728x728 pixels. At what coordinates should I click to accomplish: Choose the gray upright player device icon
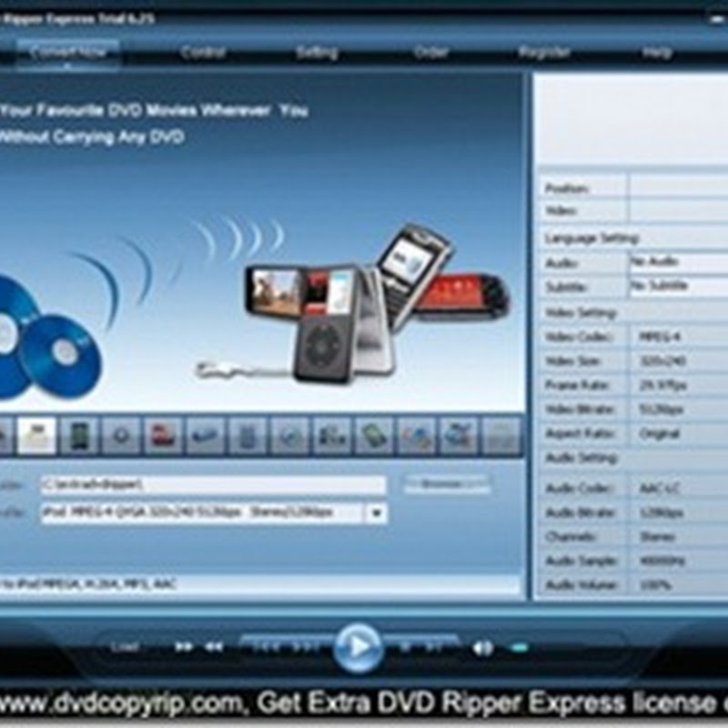coord(248,436)
